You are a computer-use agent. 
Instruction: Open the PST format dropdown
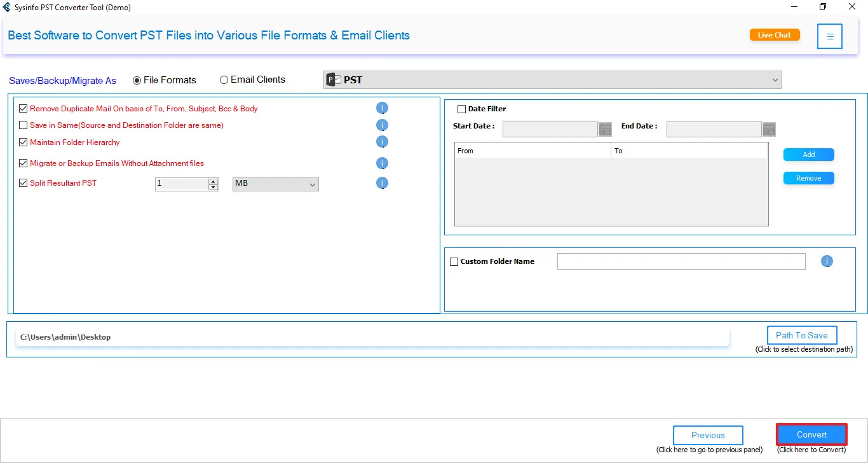[x=775, y=79]
